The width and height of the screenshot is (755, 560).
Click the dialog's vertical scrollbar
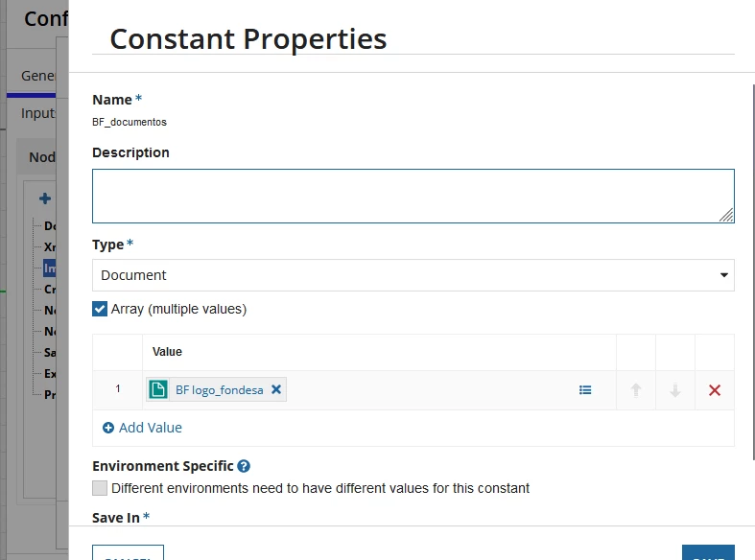753,271
